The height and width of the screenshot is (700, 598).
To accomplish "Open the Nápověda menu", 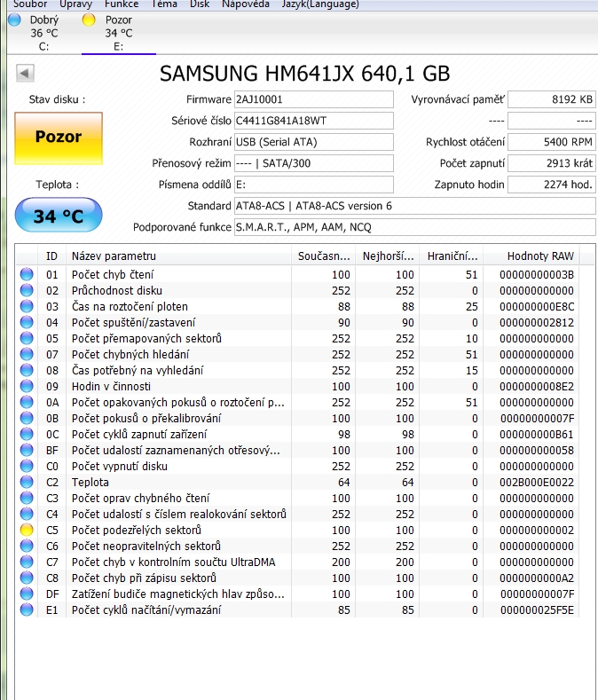I will point(246,4).
